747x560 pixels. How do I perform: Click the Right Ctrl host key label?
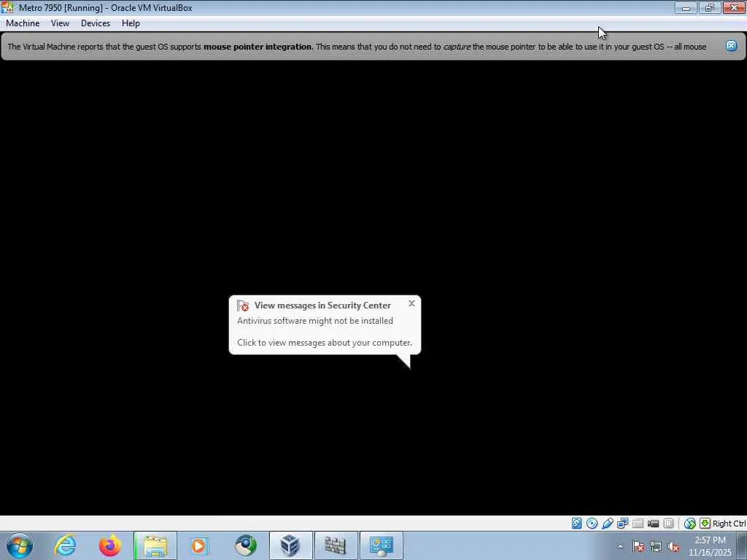pos(729,524)
